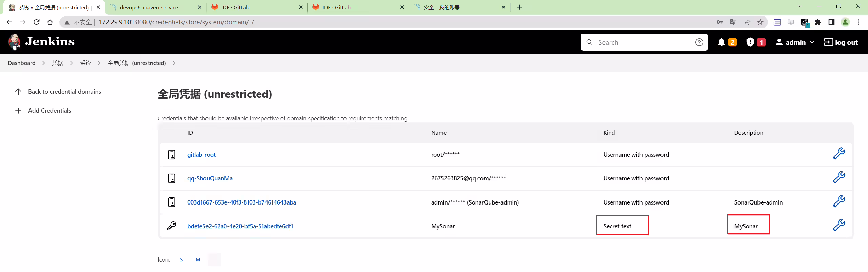Expand chevron after 全局凭据 (unrestricted) breadcrumb

174,63
